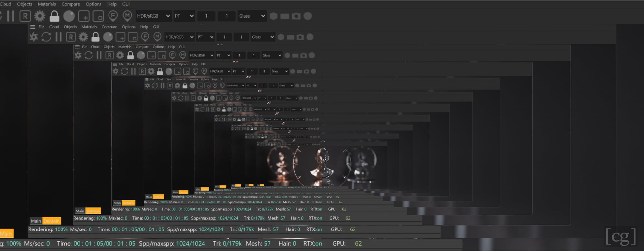This screenshot has width=644, height=251.
Task: Click the hexagon icon in the outermost toolbar
Action: [273, 16]
